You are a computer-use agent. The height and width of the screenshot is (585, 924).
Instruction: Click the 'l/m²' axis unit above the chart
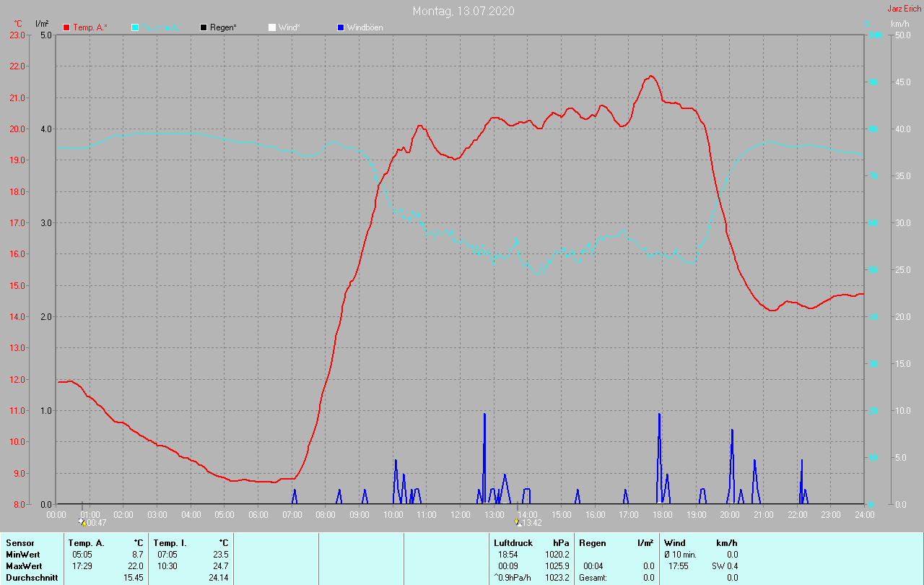(41, 24)
